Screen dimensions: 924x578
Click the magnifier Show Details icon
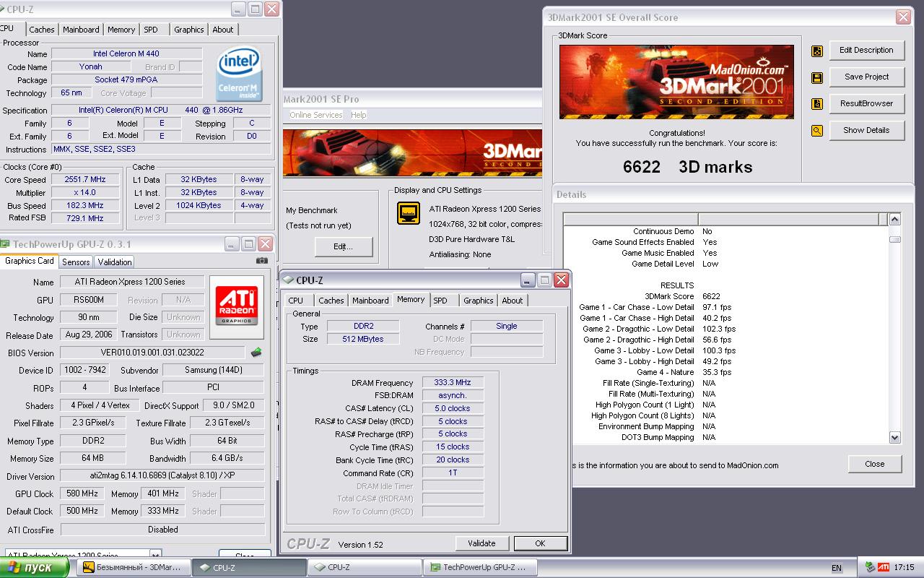[817, 131]
